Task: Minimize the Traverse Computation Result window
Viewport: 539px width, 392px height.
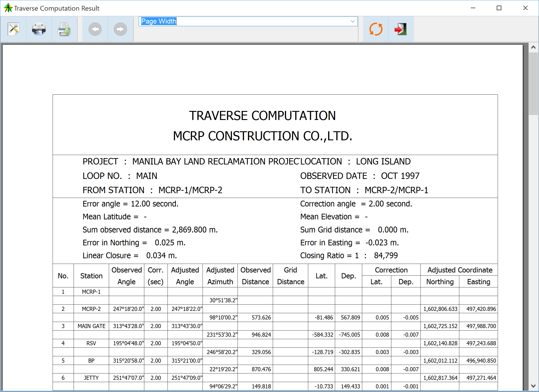Action: pos(473,8)
